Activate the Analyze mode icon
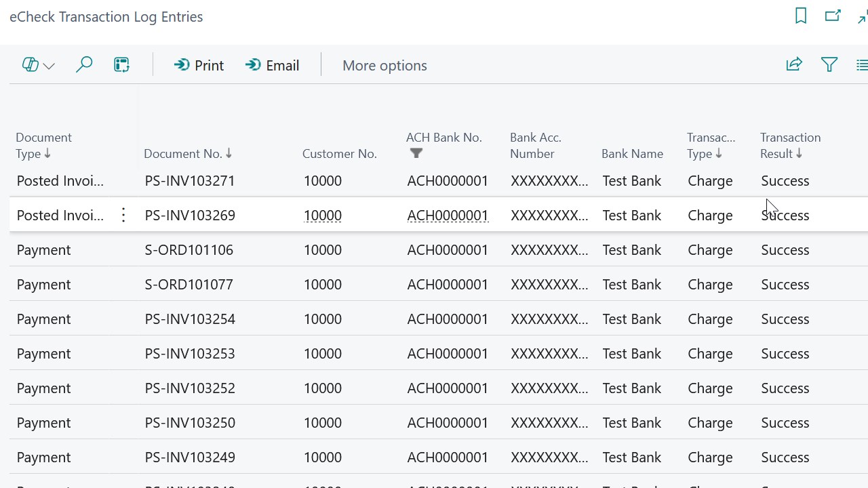Viewport: 868px width, 488px height. tap(121, 64)
